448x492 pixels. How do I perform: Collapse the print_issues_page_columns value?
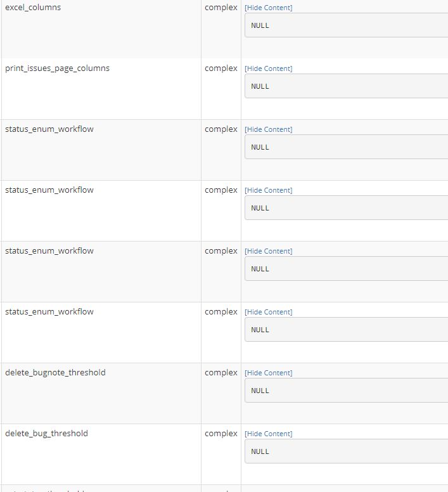[x=269, y=68]
